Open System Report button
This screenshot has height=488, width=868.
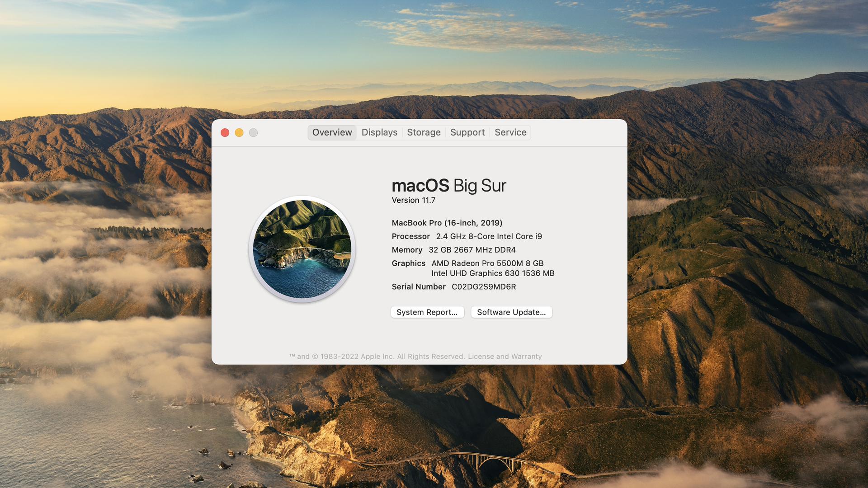pos(427,312)
